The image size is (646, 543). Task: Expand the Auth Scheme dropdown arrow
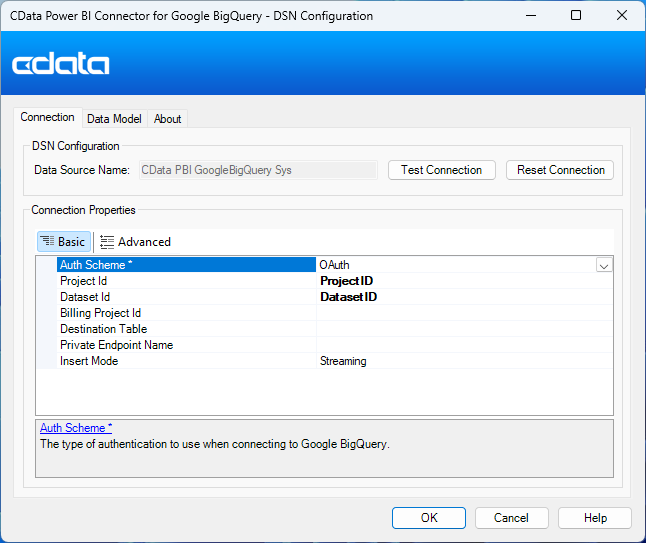pos(603,265)
